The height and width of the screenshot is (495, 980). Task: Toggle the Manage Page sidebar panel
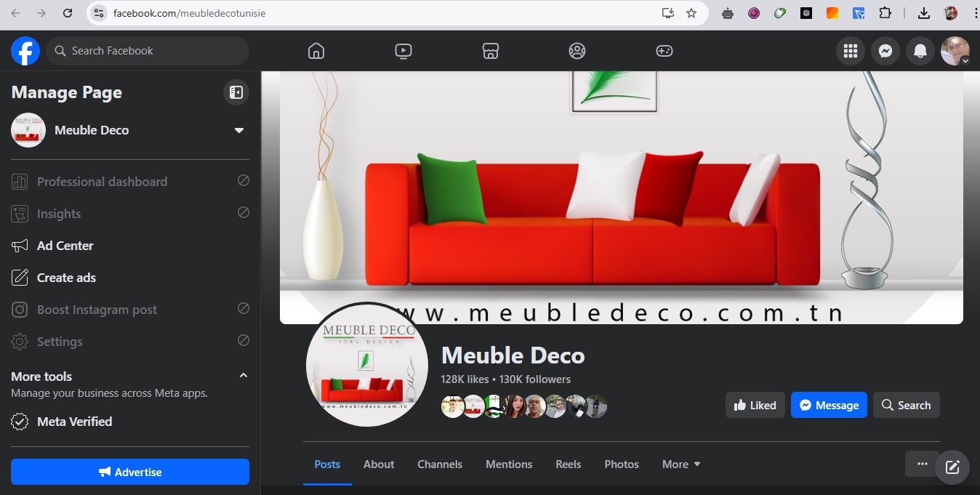pyautogui.click(x=236, y=92)
